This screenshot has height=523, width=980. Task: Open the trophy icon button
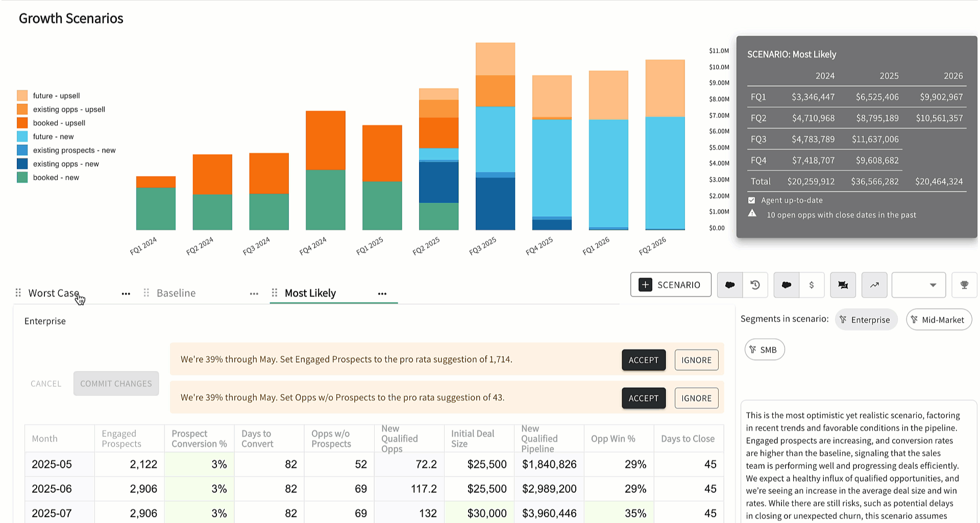point(964,285)
